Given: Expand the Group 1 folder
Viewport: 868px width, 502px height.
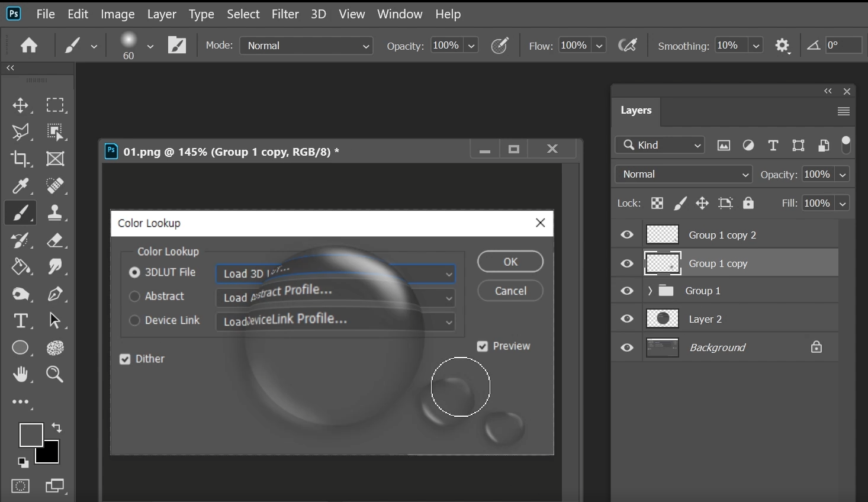Looking at the screenshot, I should [650, 291].
